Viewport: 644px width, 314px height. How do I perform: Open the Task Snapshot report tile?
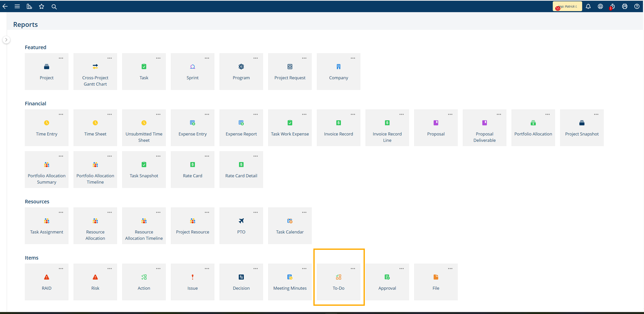144,169
